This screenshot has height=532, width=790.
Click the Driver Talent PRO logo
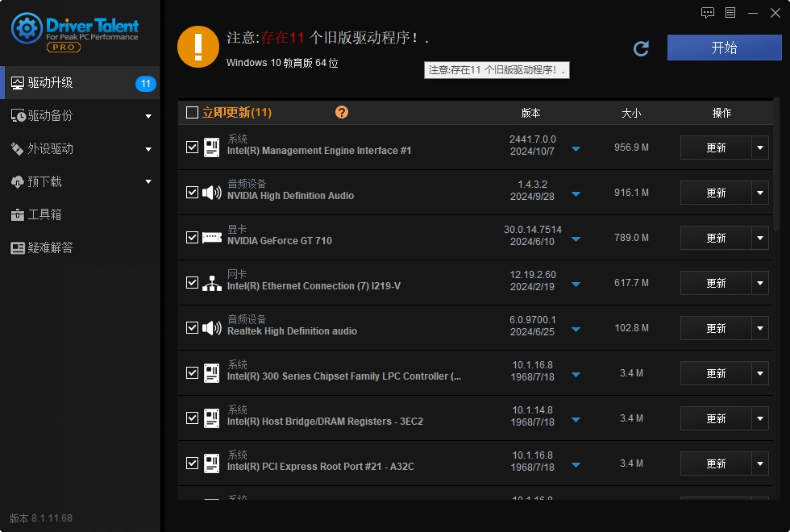click(75, 33)
